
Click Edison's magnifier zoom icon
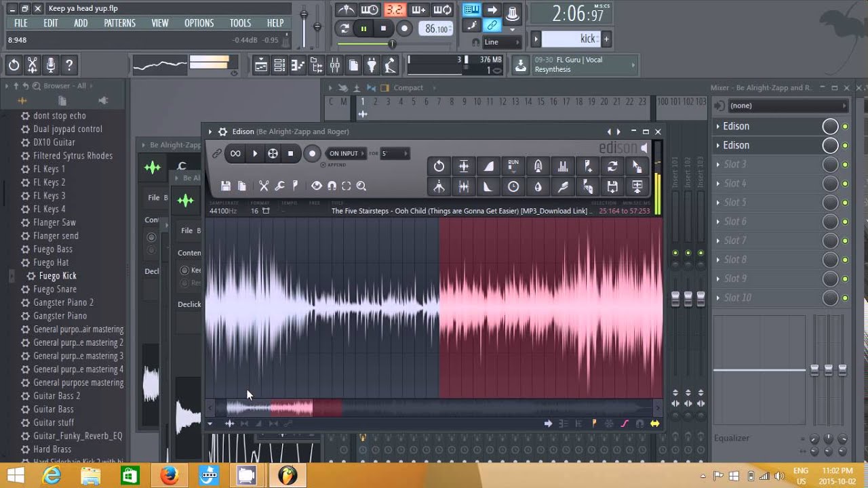[361, 186]
